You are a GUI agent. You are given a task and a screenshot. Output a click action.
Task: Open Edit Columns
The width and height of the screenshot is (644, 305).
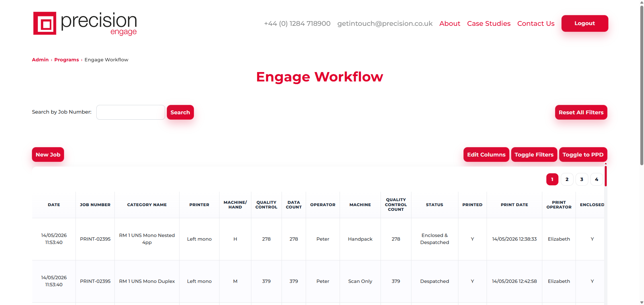pos(486,155)
